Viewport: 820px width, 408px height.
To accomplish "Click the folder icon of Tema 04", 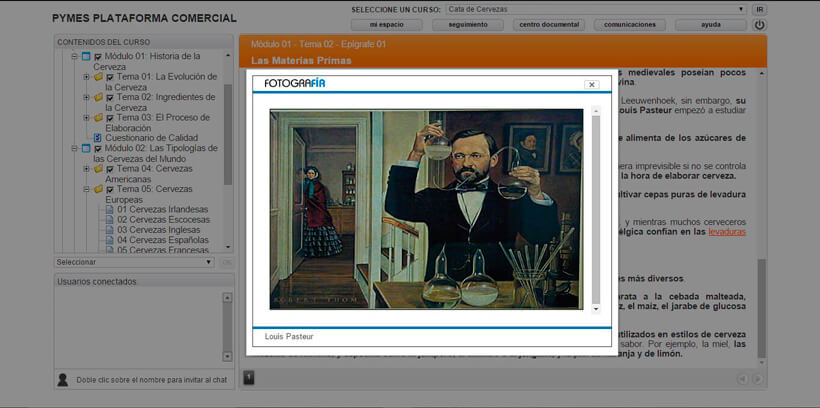I will (98, 169).
